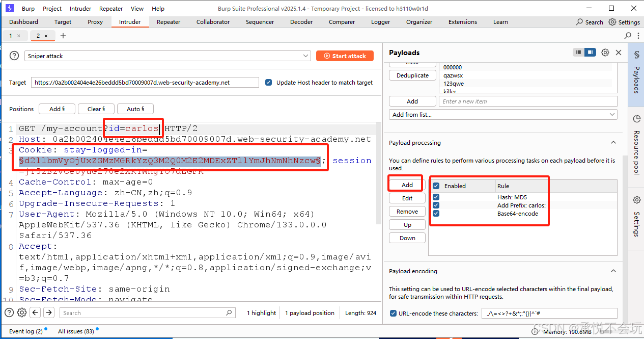Click the editor help icon at bottom left

(9, 312)
